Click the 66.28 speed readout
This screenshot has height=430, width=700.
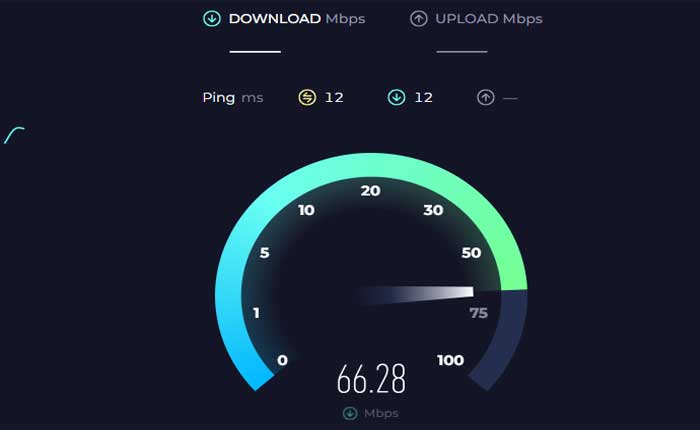[371, 379]
